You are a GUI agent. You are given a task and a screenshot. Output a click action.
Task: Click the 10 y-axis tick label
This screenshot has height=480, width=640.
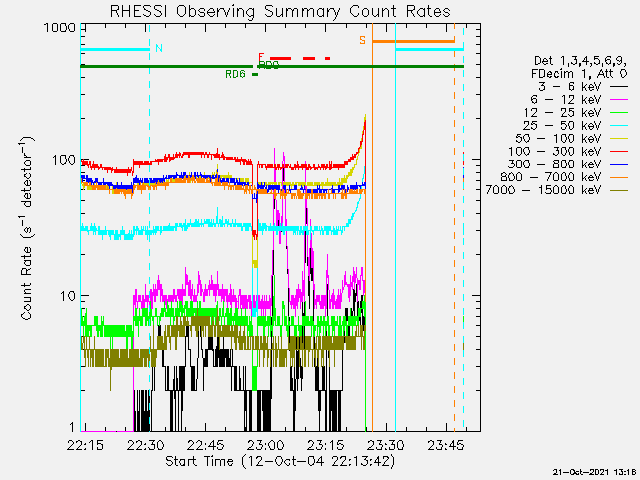point(68,296)
